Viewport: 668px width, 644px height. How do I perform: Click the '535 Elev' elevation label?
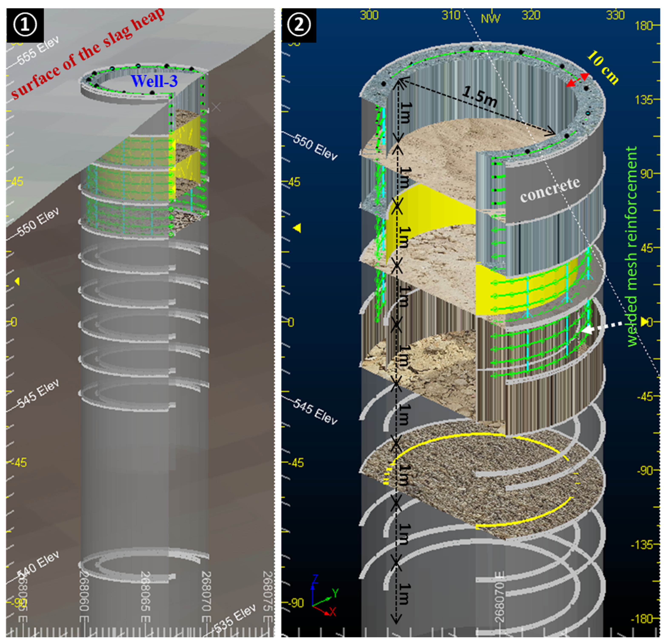(234, 619)
